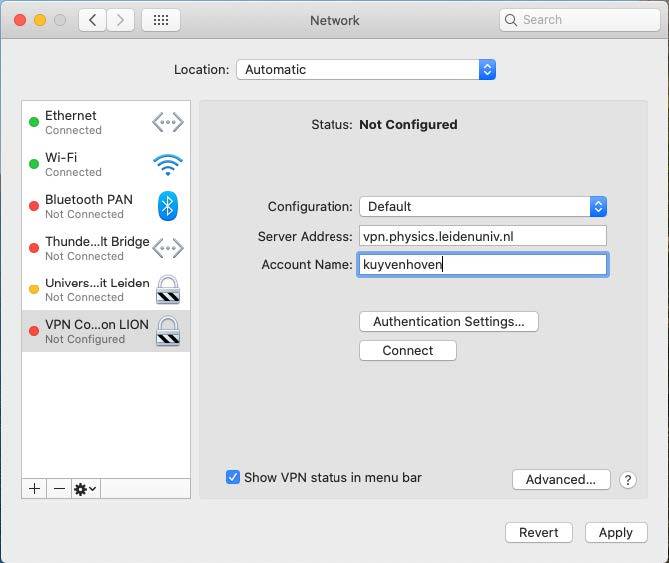Show all preferences grid icon
This screenshot has width=669, height=563.
tap(161, 20)
